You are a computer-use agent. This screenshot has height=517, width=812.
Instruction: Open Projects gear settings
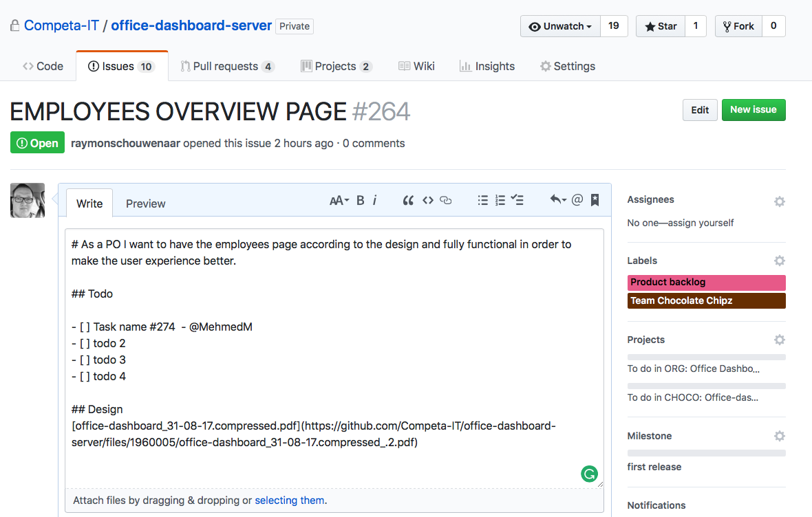780,340
